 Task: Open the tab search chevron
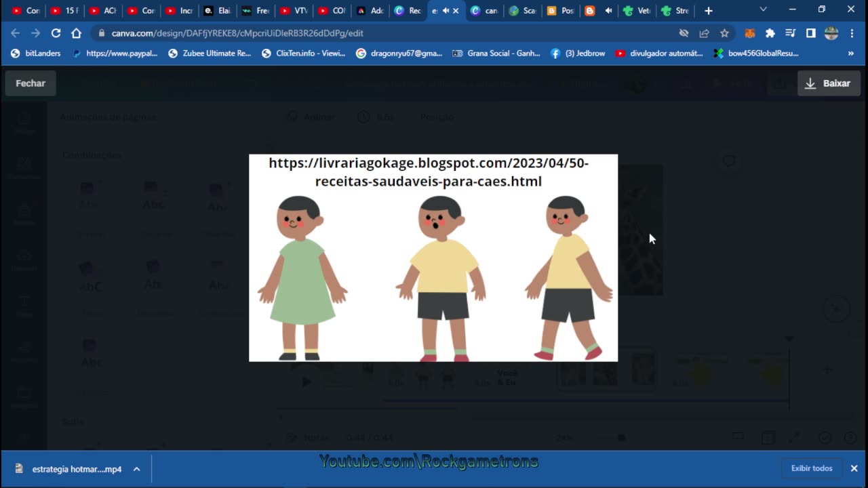click(x=763, y=9)
